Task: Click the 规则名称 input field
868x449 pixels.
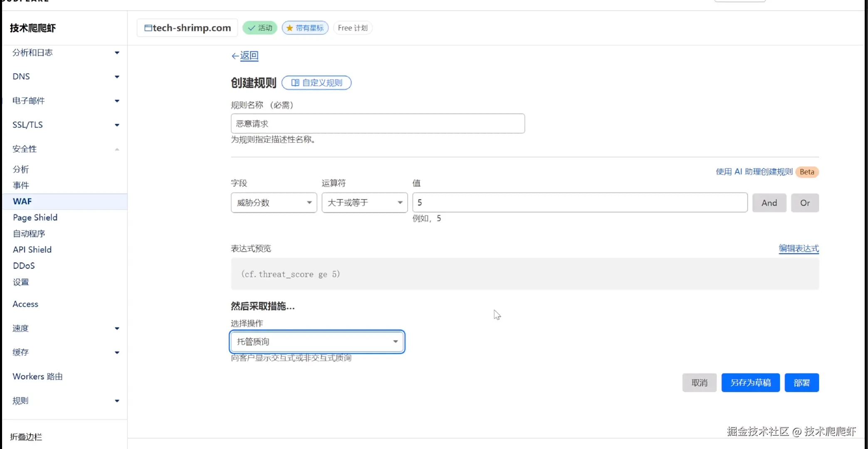Action: (x=377, y=123)
